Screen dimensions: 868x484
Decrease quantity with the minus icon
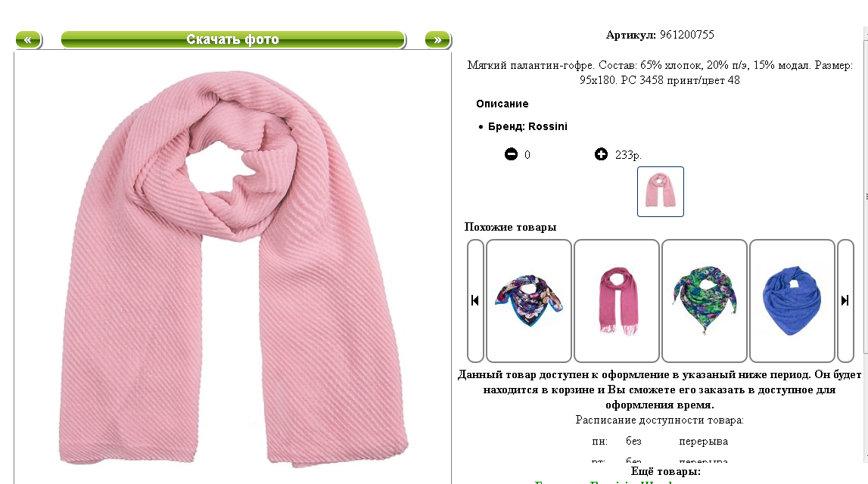click(x=511, y=154)
